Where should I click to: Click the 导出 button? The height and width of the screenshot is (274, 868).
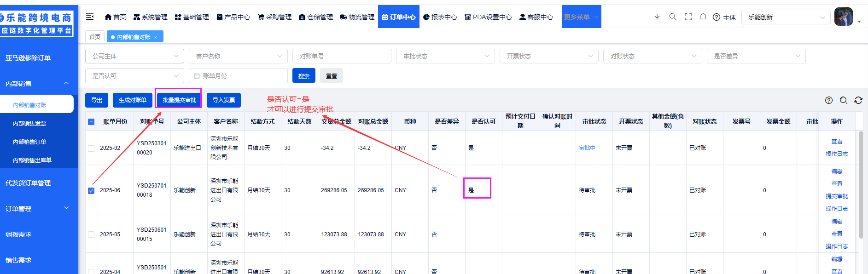(97, 100)
